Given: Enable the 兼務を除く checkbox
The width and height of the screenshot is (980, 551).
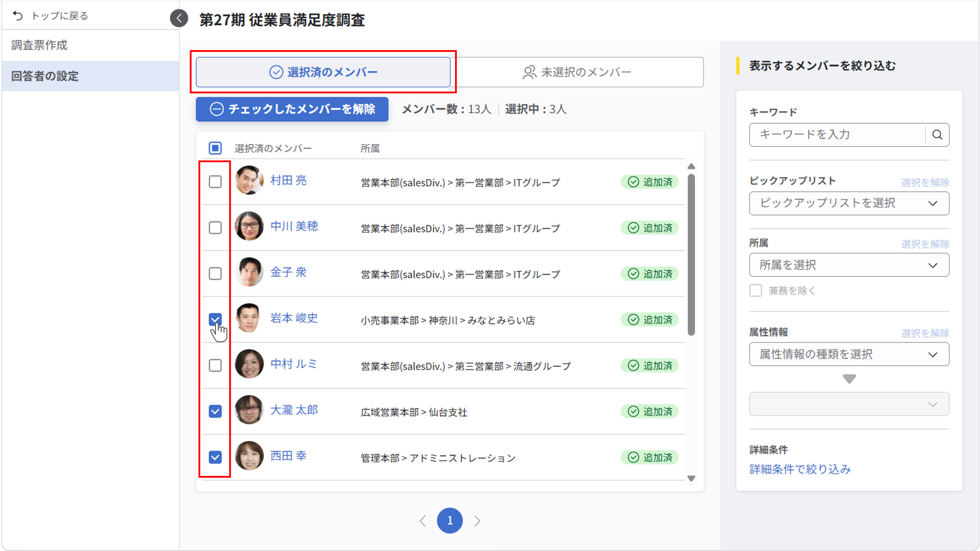Looking at the screenshot, I should tap(755, 290).
